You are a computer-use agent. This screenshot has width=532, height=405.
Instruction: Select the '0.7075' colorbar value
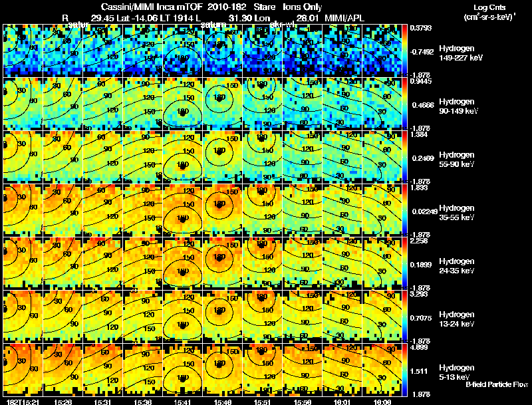click(422, 318)
